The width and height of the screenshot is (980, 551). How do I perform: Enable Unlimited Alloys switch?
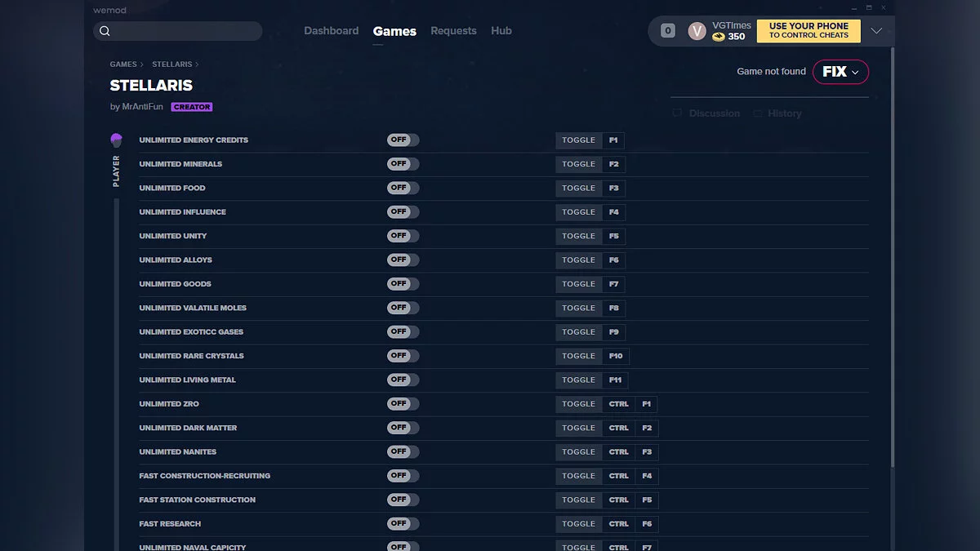(x=403, y=260)
